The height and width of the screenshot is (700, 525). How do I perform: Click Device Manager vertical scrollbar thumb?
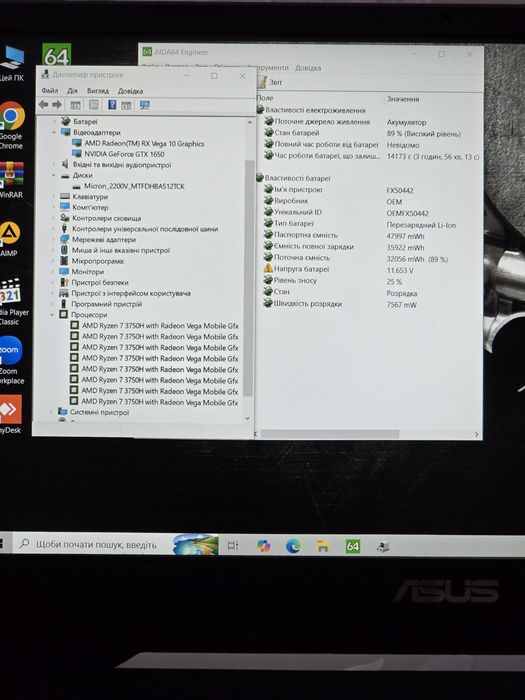pyautogui.click(x=249, y=278)
